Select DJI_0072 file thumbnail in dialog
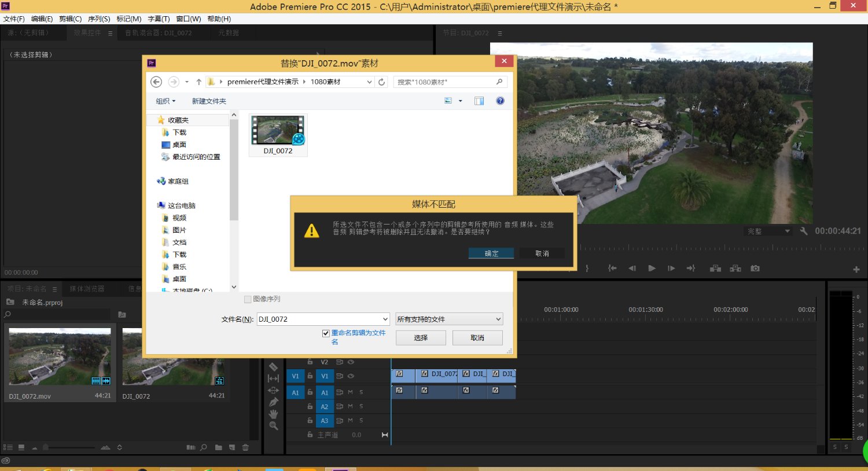 pyautogui.click(x=278, y=135)
